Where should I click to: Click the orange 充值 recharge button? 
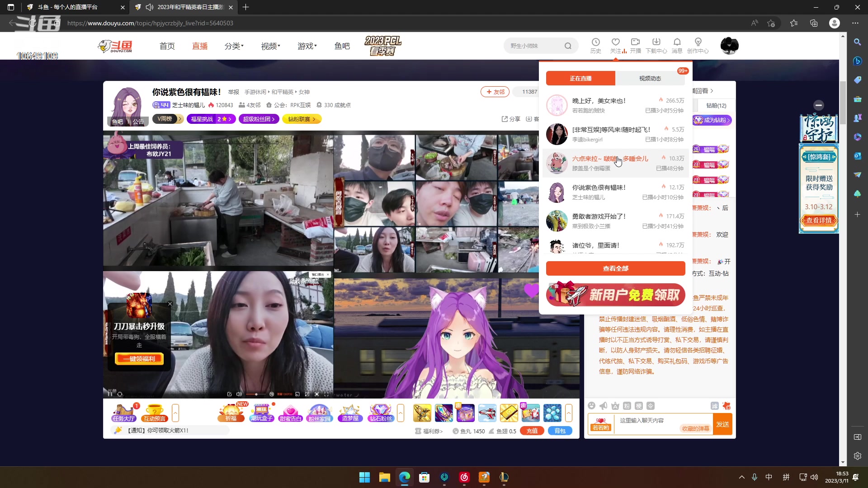[532, 431]
